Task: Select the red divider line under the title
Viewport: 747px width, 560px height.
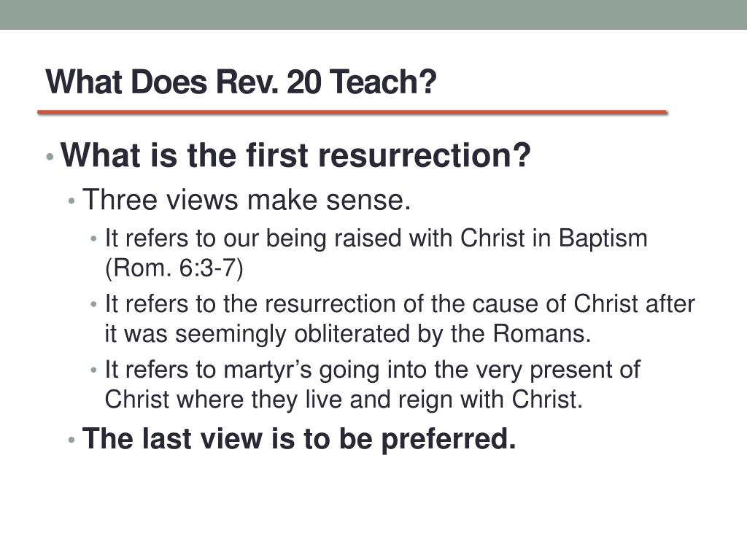Action: pyautogui.click(x=352, y=112)
